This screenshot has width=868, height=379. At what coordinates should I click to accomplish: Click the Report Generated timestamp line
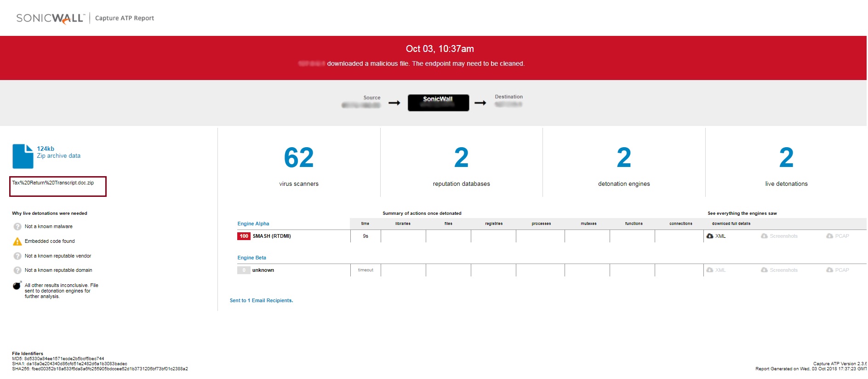811,369
